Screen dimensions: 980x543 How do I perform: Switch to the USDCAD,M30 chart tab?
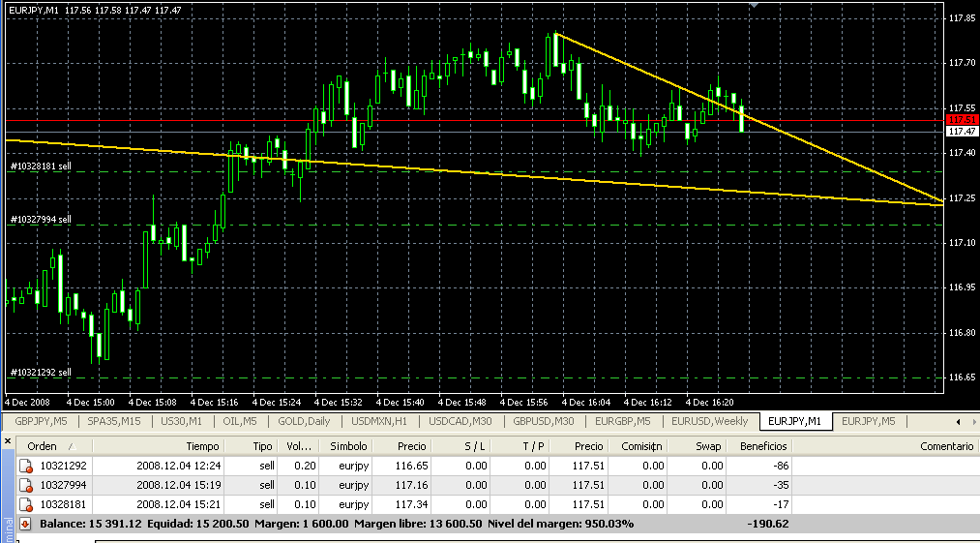click(460, 422)
